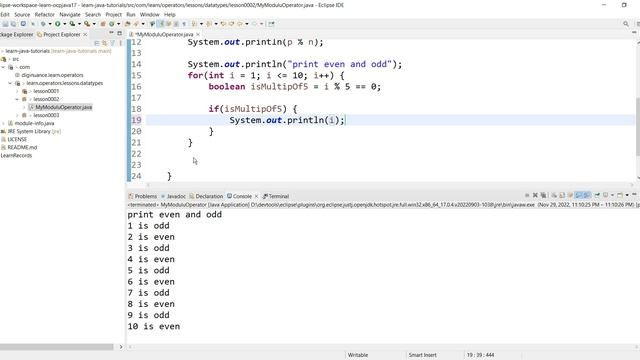Toggle Show Console on standard output

click(579, 195)
